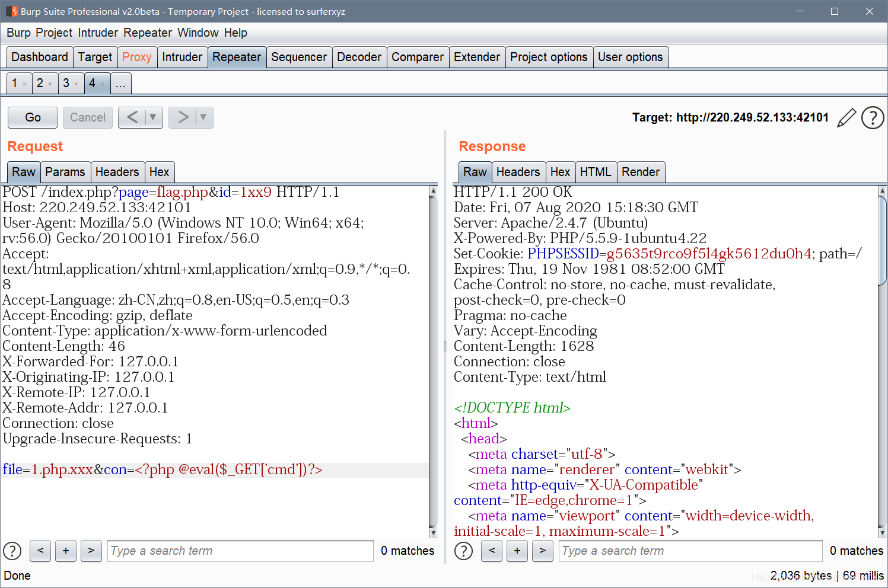Switch to the Decoder tab

(359, 57)
